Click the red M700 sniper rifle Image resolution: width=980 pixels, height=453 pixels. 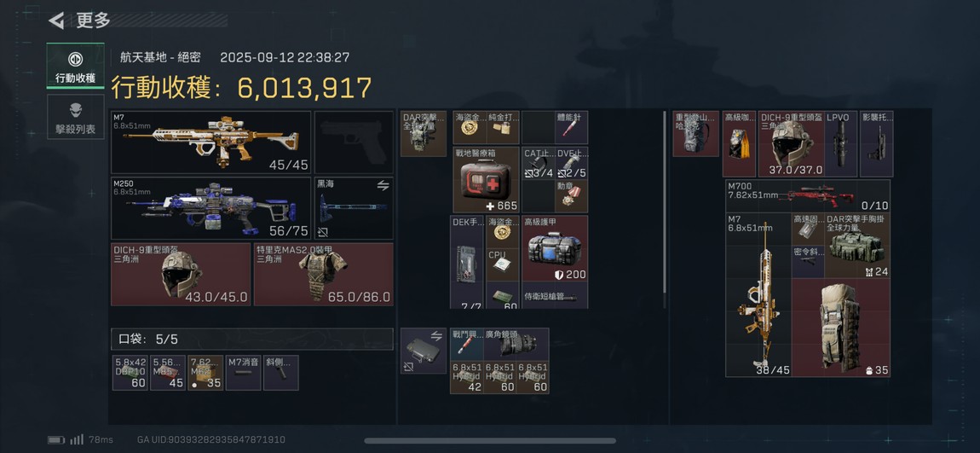808,196
